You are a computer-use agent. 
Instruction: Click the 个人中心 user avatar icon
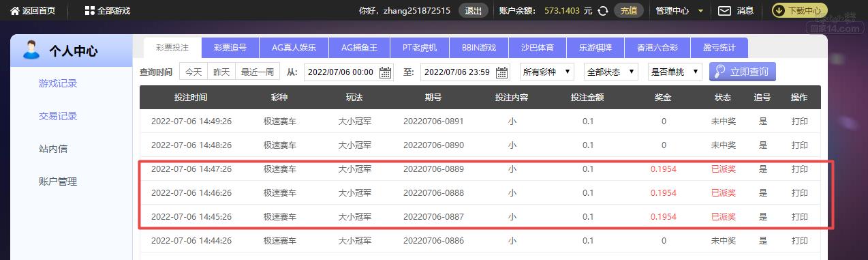click(31, 50)
